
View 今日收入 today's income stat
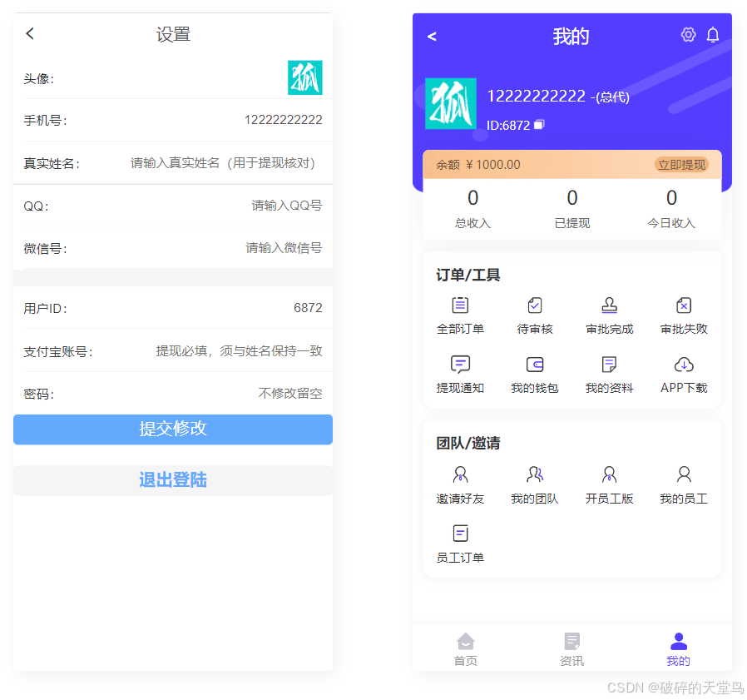click(671, 208)
